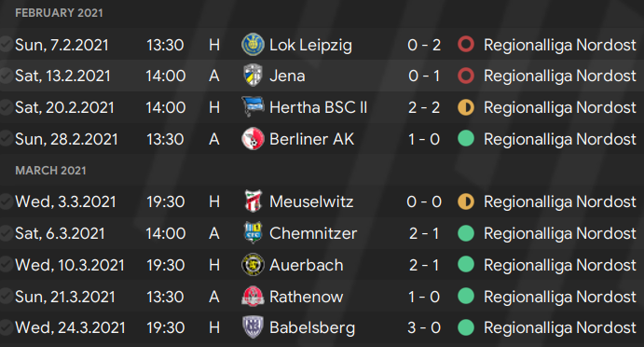This screenshot has width=644, height=347.
Task: Click the Lok Leipzig club crest
Action: (x=253, y=45)
